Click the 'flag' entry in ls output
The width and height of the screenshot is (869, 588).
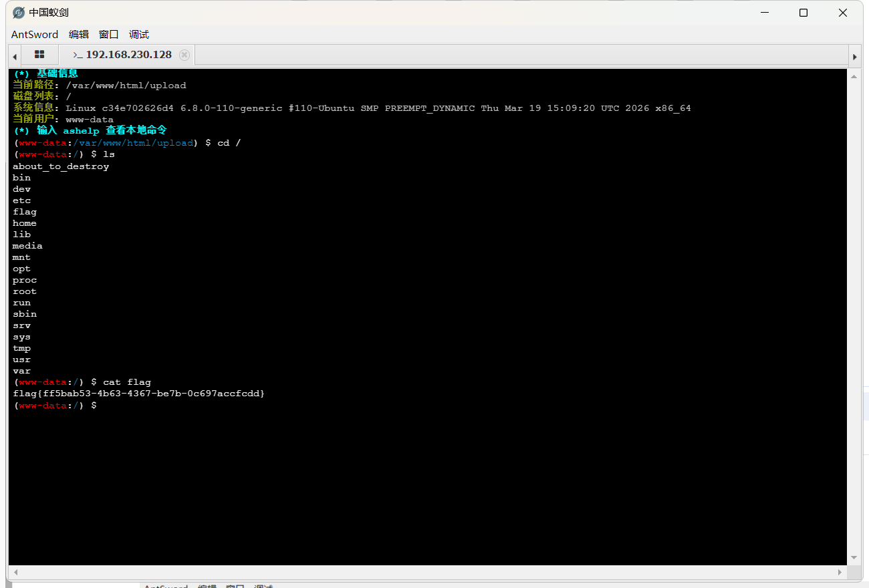click(x=25, y=212)
